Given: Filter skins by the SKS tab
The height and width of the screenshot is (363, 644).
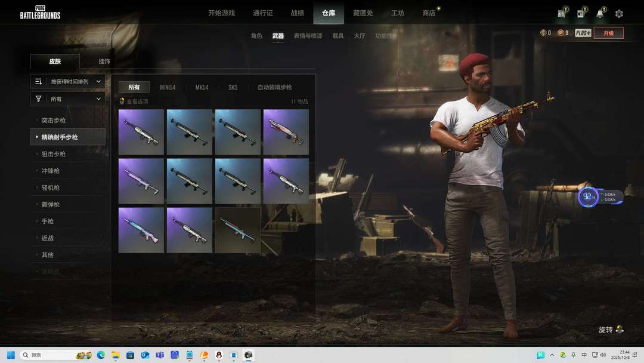Looking at the screenshot, I should pos(233,87).
